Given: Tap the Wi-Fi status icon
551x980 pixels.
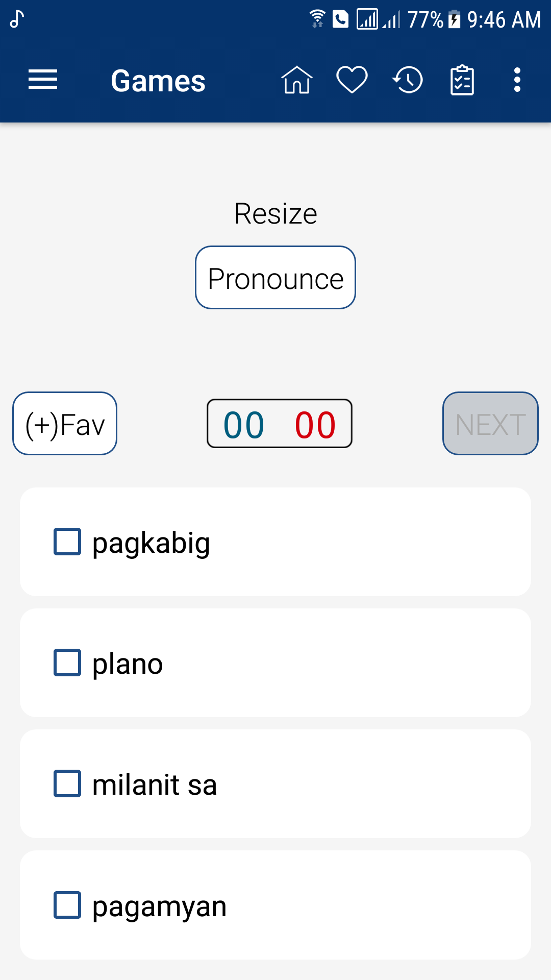Looking at the screenshot, I should pyautogui.click(x=317, y=19).
